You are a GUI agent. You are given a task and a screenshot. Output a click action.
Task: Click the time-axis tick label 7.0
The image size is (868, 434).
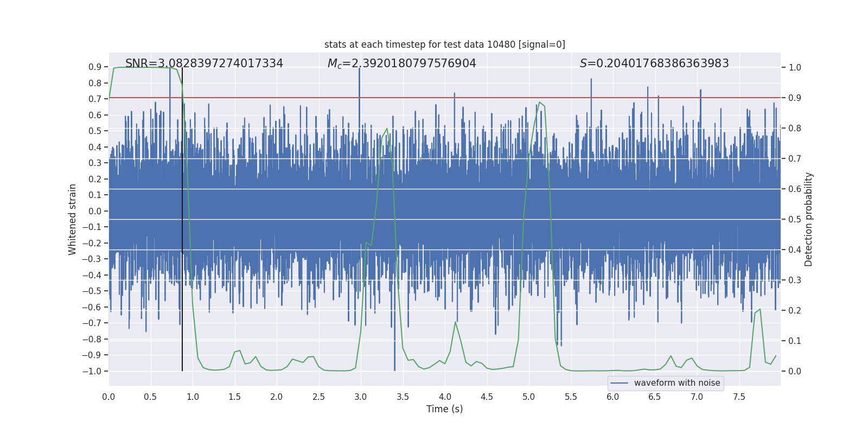tap(697, 397)
